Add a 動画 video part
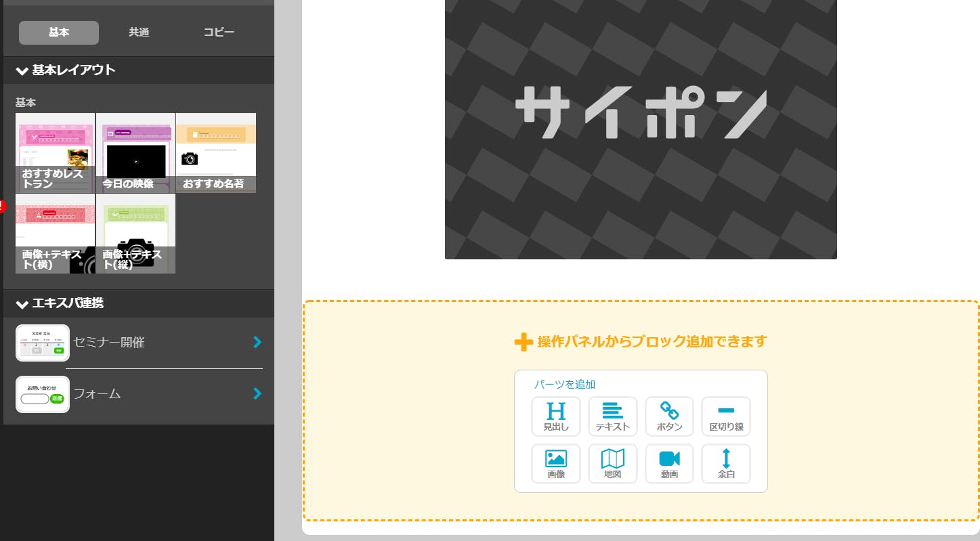This screenshot has width=980, height=541. click(670, 464)
